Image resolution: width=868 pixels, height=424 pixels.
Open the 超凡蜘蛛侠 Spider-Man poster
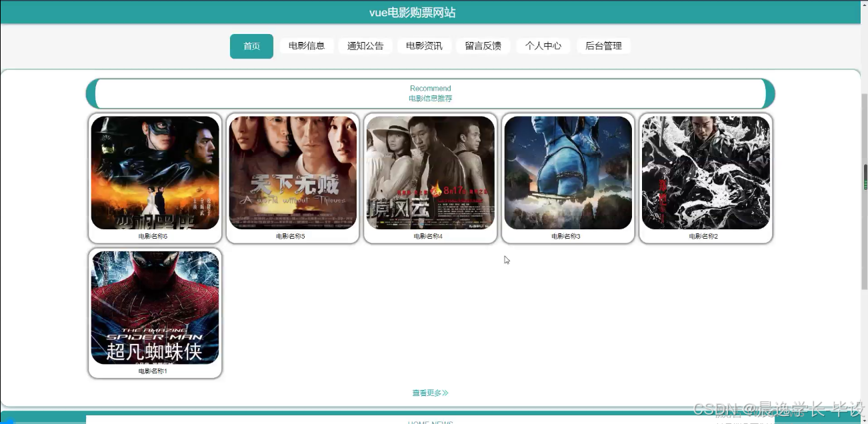point(155,307)
